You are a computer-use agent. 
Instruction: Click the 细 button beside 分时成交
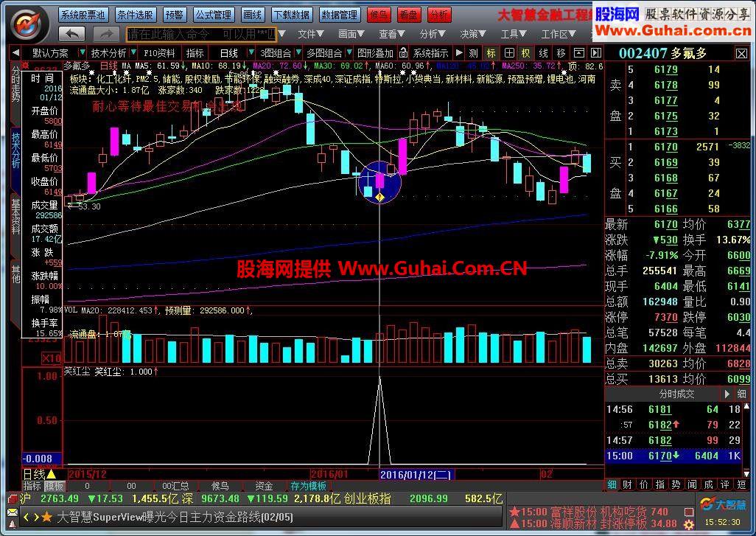click(x=741, y=394)
